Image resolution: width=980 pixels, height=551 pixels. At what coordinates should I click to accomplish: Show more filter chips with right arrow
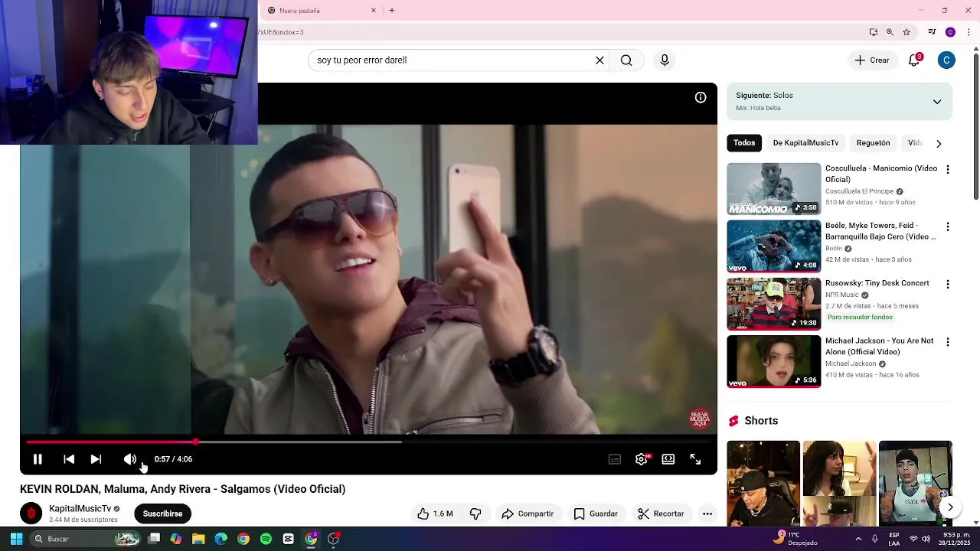click(939, 143)
